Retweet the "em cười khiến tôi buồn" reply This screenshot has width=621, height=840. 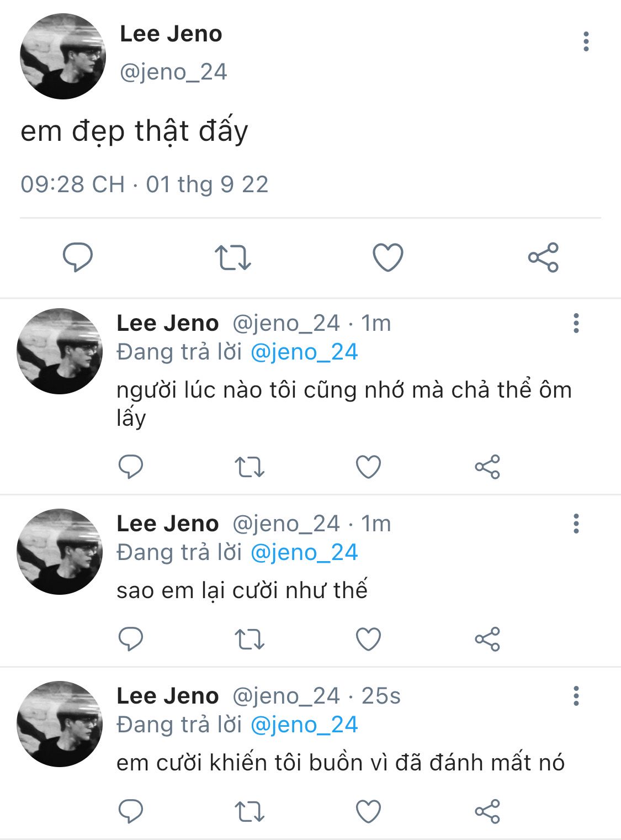point(250,812)
